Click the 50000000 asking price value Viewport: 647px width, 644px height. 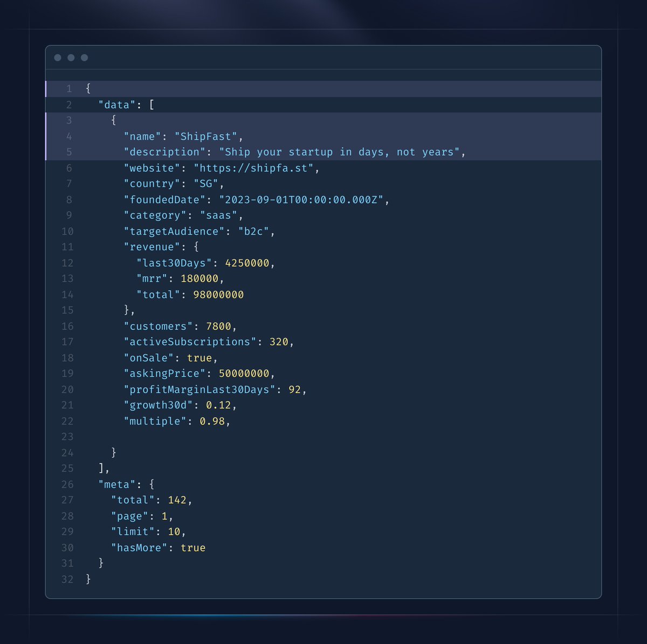coord(244,373)
